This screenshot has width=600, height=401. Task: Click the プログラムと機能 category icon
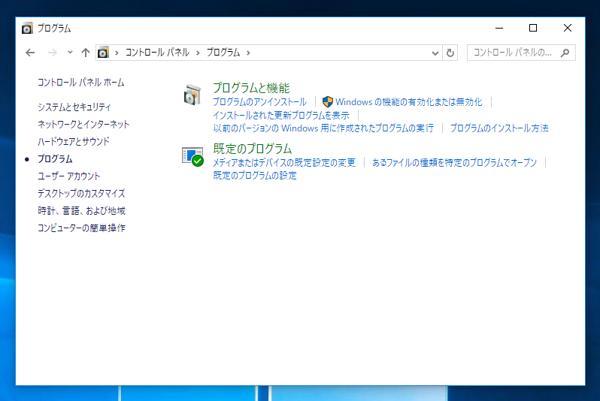click(x=192, y=95)
